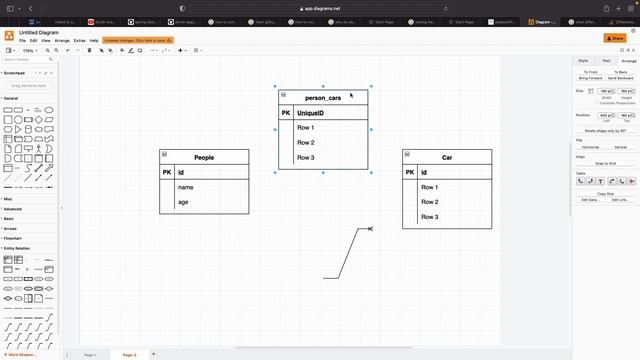The image size is (640, 360).
Task: Click the draw.io logo icon
Action: tap(9, 36)
